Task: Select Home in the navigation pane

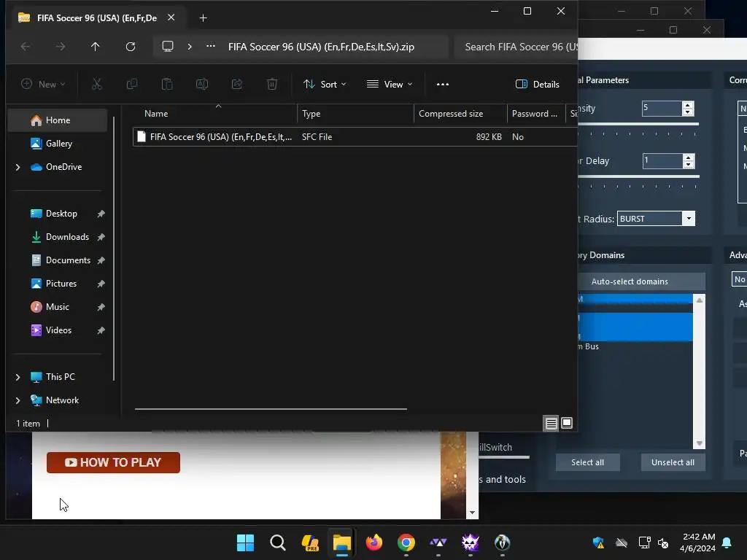Action: (x=58, y=120)
